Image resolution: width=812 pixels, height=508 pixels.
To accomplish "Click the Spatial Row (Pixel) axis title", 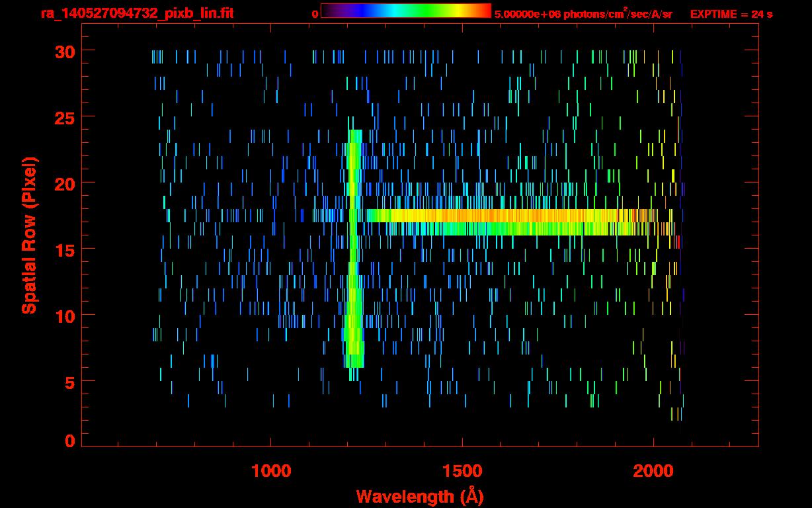I will 29,235.
